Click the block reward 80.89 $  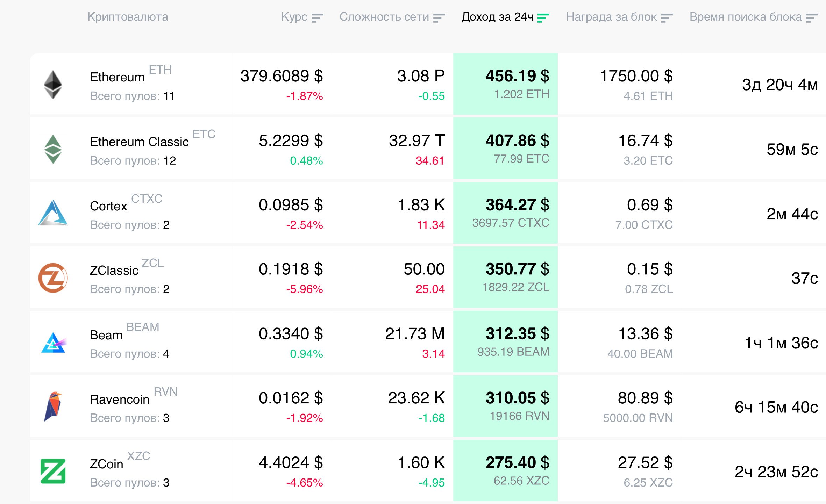[x=646, y=398]
